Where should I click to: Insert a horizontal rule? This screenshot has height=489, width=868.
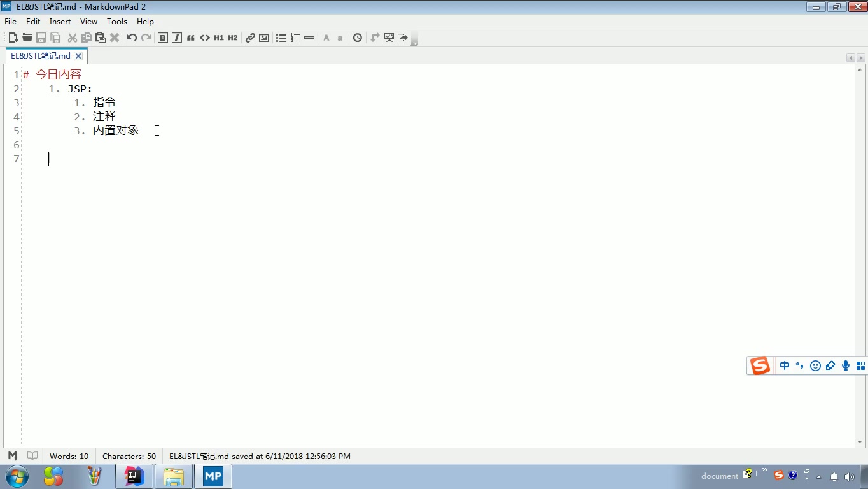tap(309, 38)
